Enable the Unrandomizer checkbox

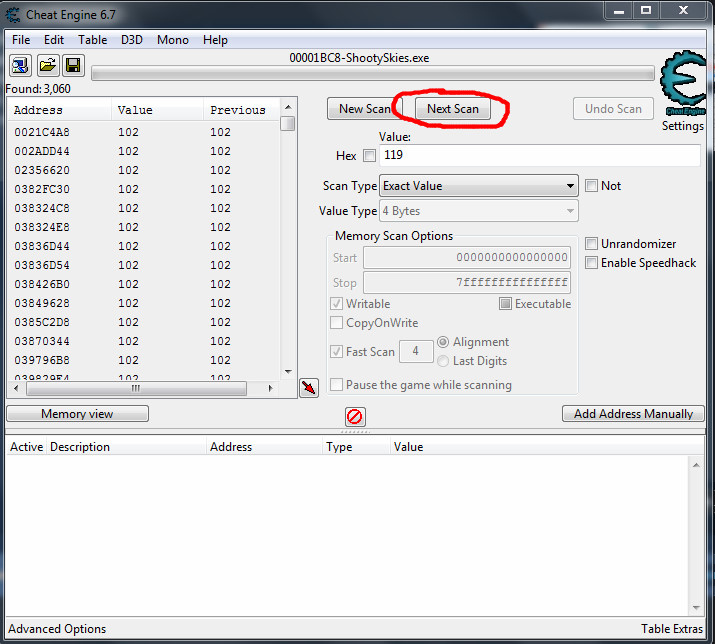591,244
